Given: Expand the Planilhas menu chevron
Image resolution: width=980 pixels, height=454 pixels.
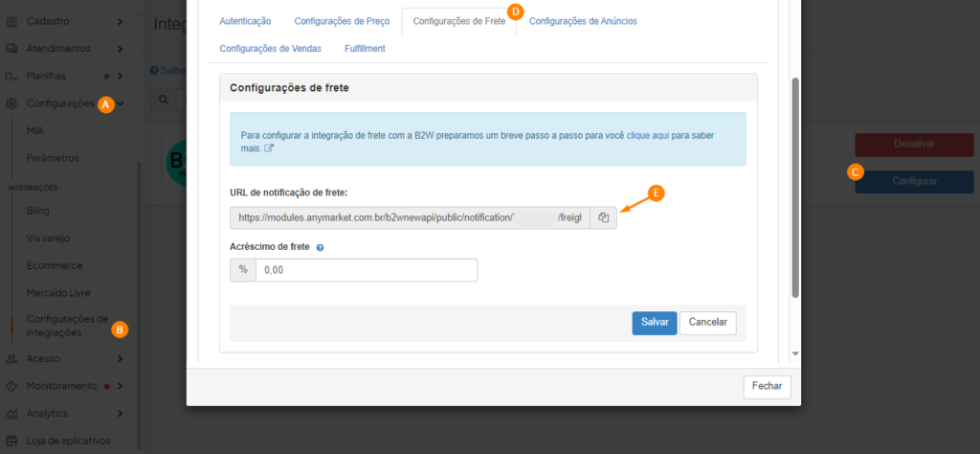Looking at the screenshot, I should coord(120,77).
